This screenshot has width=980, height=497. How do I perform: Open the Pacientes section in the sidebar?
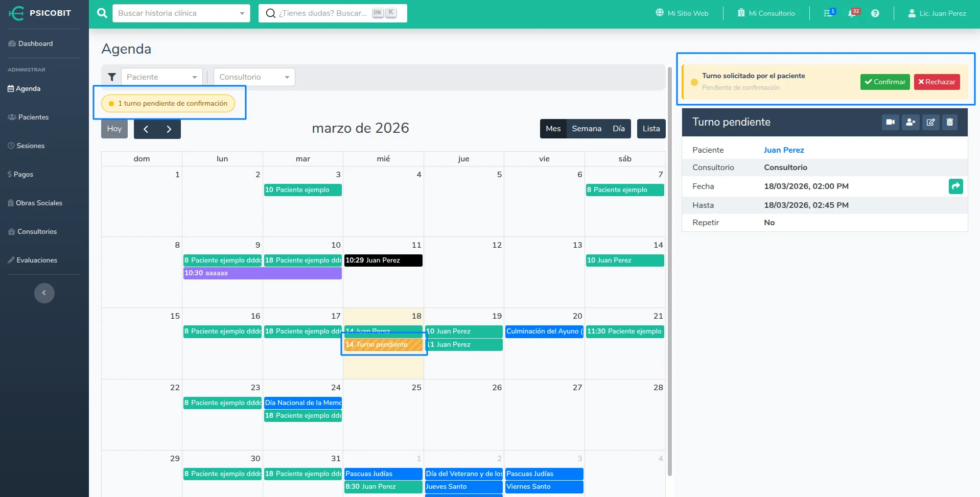coord(34,117)
